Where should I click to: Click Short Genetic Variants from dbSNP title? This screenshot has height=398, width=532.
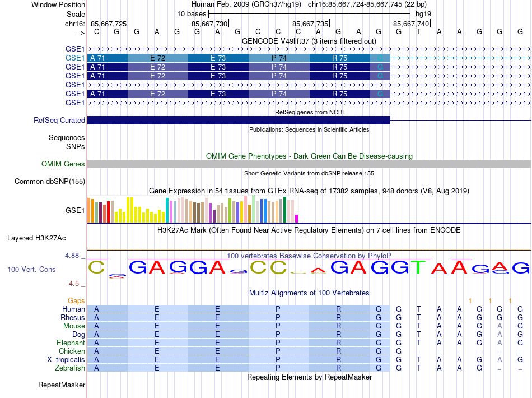coord(309,174)
